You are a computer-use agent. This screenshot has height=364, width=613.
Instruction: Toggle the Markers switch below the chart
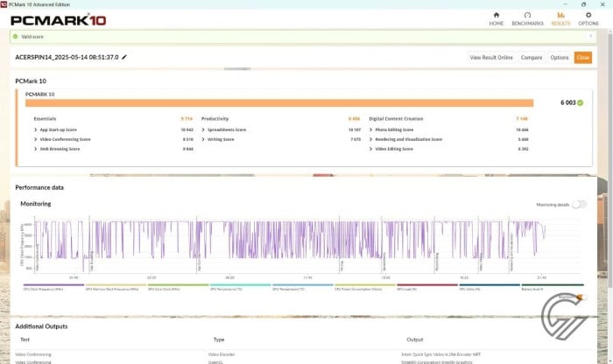point(581,297)
